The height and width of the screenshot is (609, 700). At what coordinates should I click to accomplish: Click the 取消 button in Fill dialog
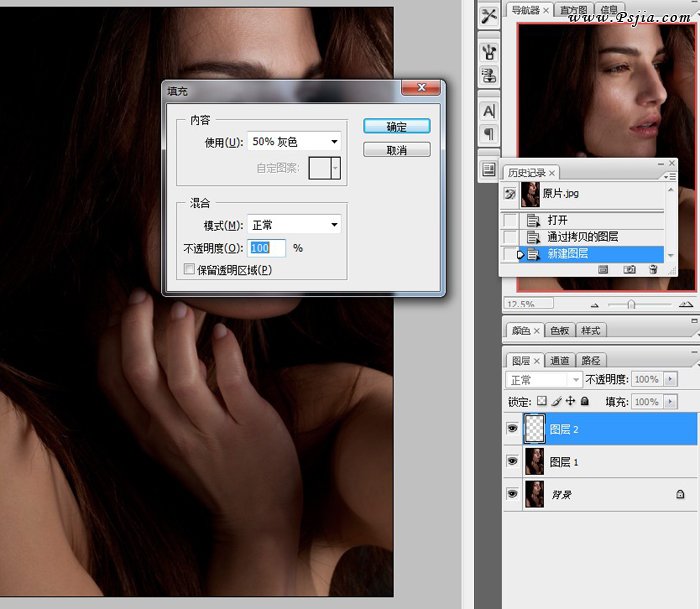tap(396, 150)
